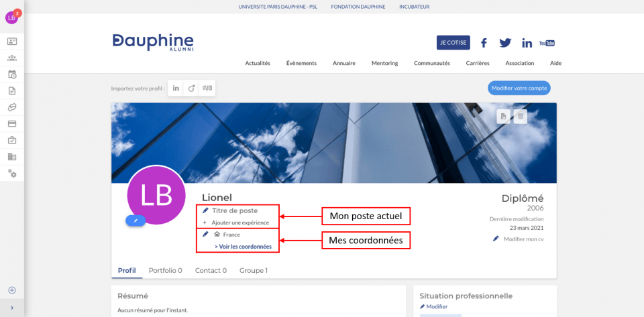Click Modifier votre compte button
The image size is (644, 317).
pos(519,88)
